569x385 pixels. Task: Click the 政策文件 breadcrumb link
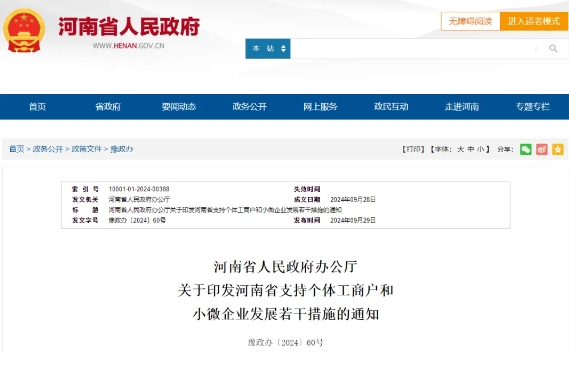coord(86,149)
